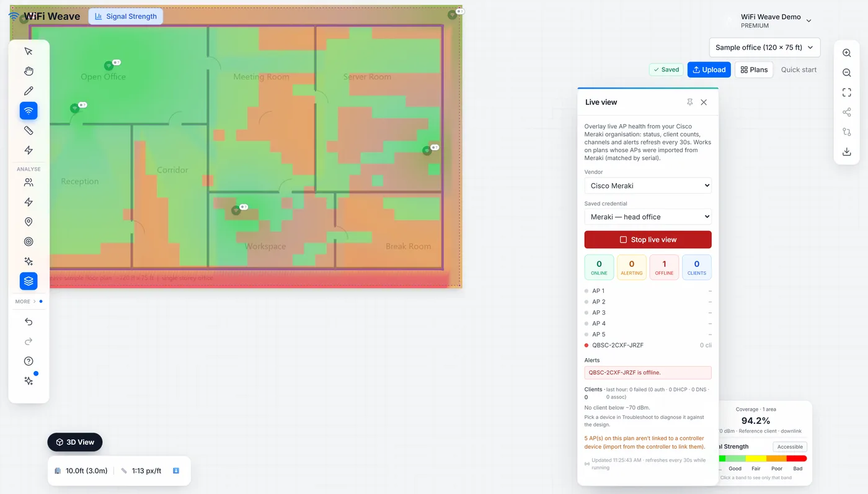
Task: Click the Quick start link
Action: coord(799,70)
